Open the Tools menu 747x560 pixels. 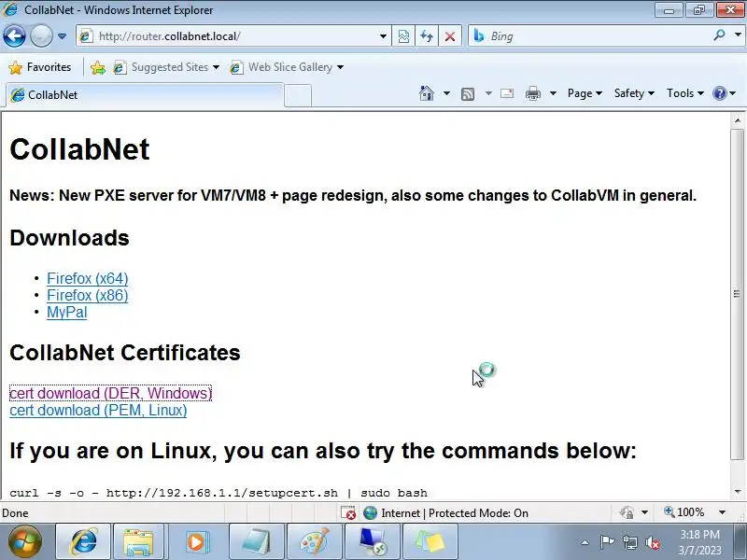point(685,93)
